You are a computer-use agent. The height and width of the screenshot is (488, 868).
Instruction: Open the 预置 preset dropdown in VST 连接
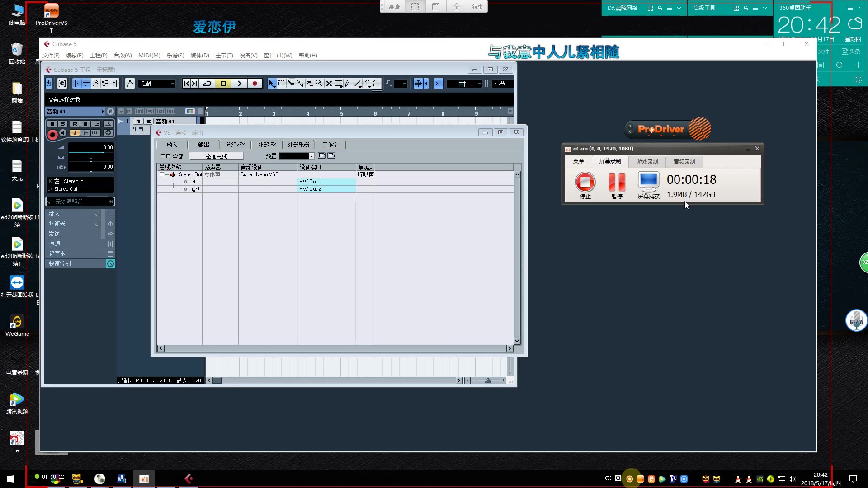(x=310, y=155)
